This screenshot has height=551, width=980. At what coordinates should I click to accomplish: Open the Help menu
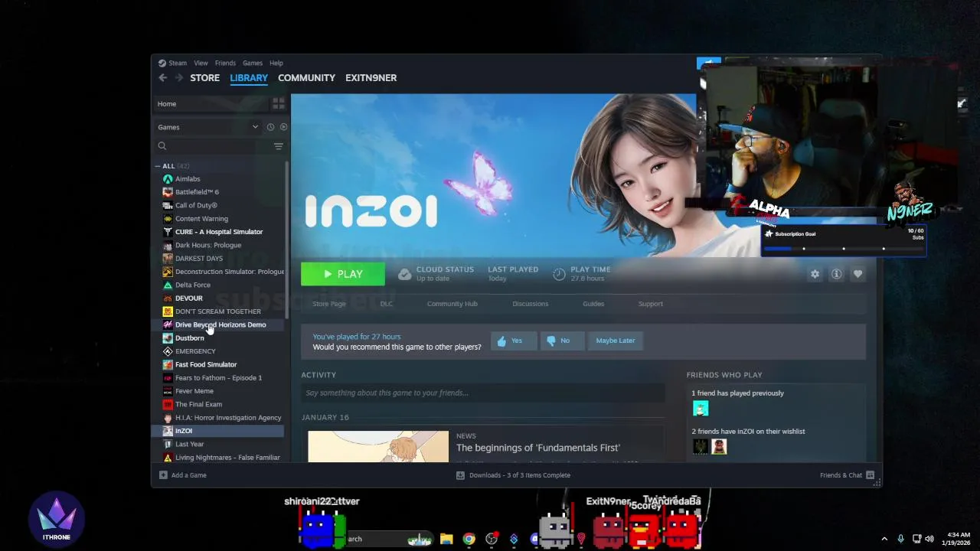point(276,63)
